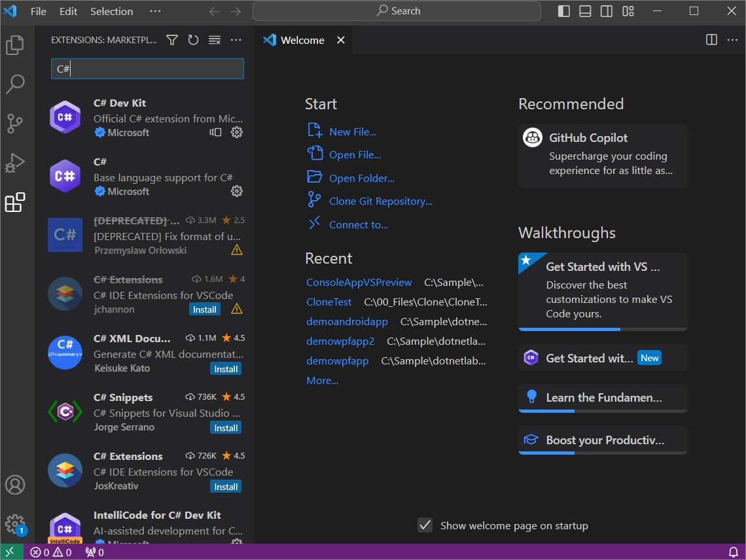Click Connect to link
Viewport: 746px width, 560px height.
pyautogui.click(x=358, y=224)
